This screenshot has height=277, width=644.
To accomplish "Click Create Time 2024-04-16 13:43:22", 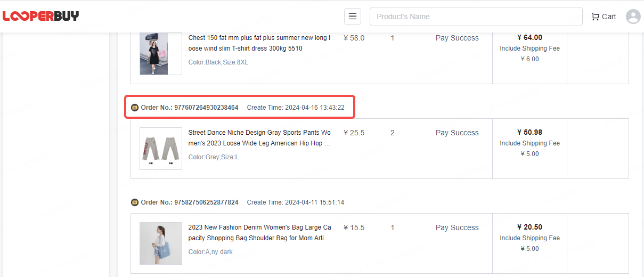I will coord(296,108).
